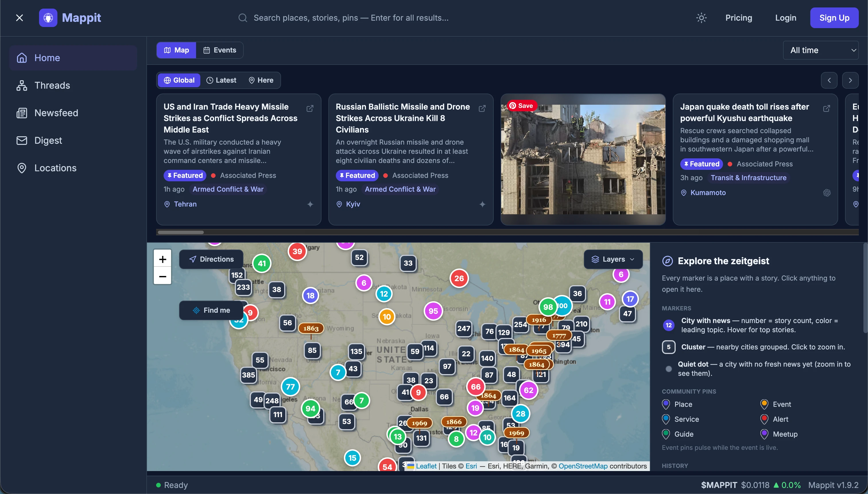Zoom out the map with minus button

point(162,277)
